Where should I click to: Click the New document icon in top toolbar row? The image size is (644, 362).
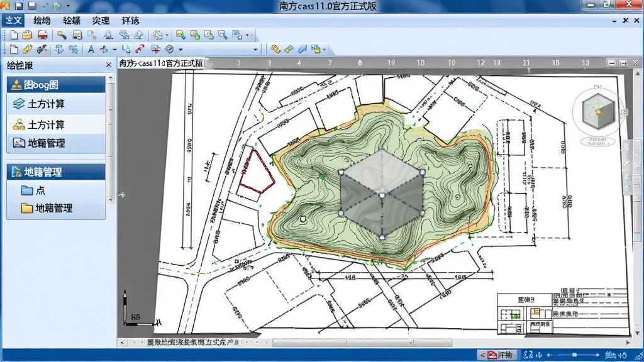tap(14, 35)
